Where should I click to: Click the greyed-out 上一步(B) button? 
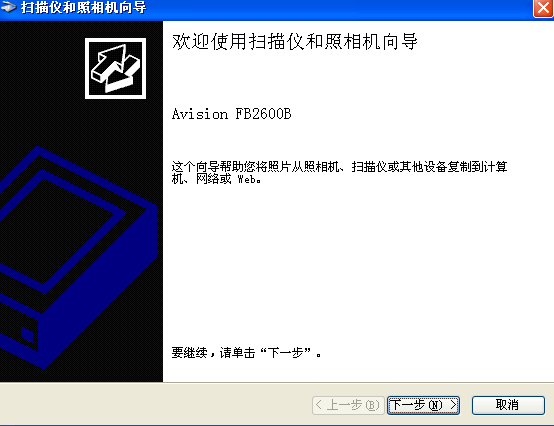pos(348,405)
